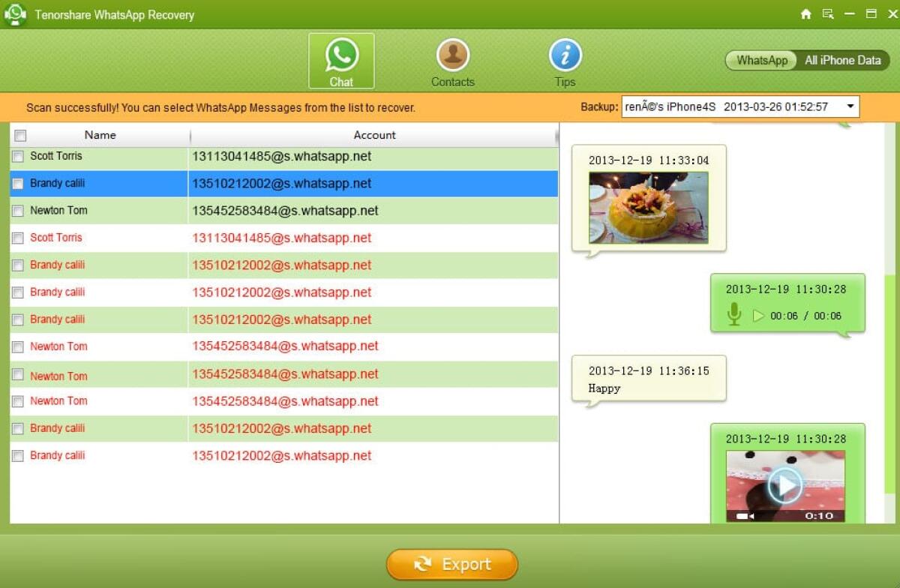
Task: Open the feedback icon beside home
Action: [827, 13]
